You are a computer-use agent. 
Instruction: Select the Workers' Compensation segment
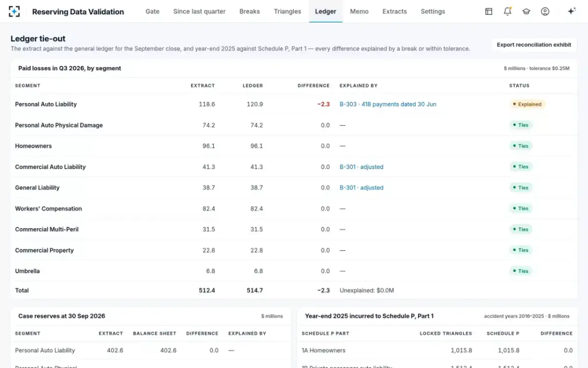click(x=49, y=209)
